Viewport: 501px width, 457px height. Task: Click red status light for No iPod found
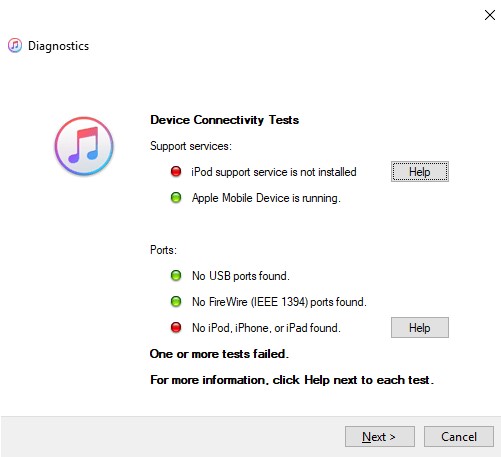click(x=176, y=328)
